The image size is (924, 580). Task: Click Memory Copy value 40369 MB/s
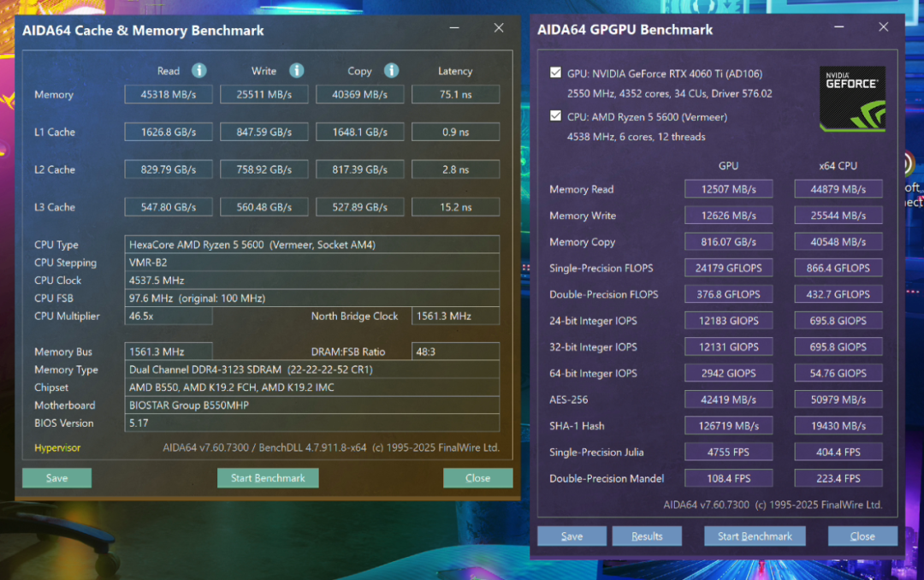pyautogui.click(x=360, y=94)
